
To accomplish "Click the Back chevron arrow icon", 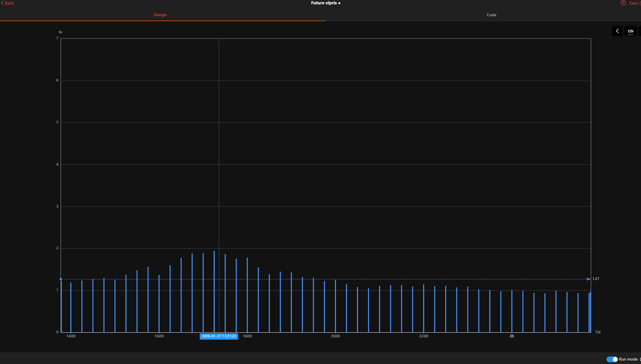I will (2, 3).
